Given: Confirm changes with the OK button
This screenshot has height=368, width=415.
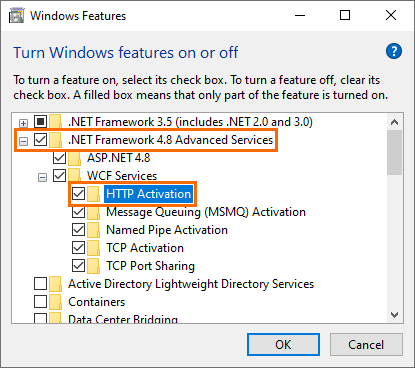Looking at the screenshot, I should (x=283, y=345).
